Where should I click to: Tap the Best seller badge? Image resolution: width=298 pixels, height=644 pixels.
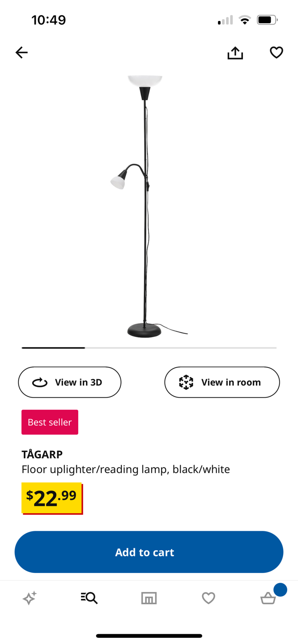coord(50,422)
